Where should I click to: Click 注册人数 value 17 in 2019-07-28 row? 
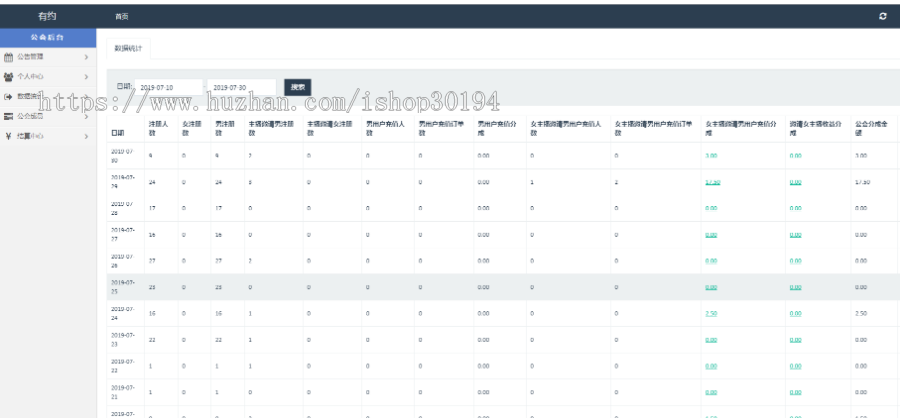click(x=152, y=208)
